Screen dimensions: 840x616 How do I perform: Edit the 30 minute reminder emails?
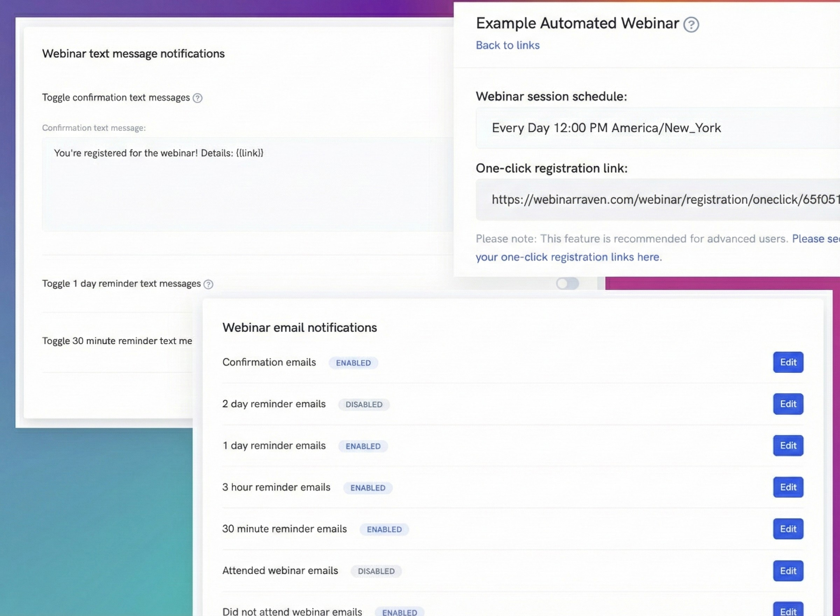click(788, 529)
